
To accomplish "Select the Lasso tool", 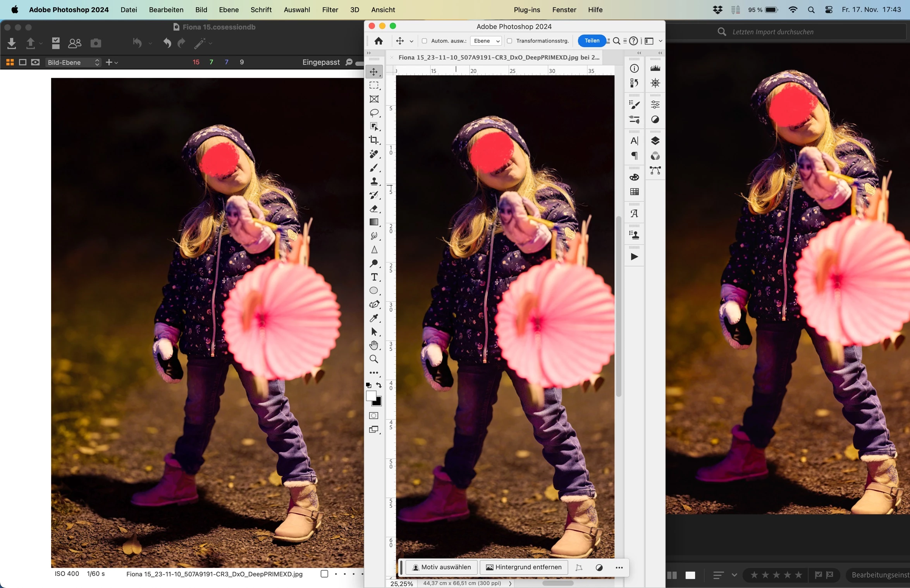I will tap(374, 113).
